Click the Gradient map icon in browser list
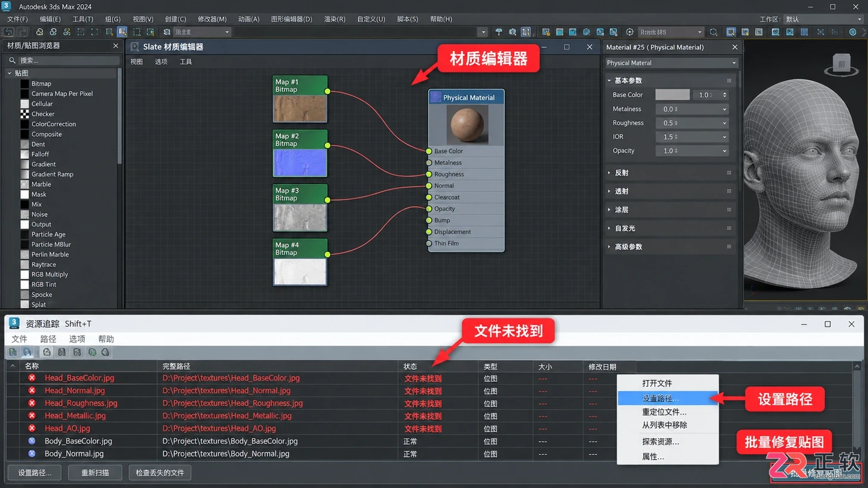The width and height of the screenshot is (868, 488). coord(25,164)
